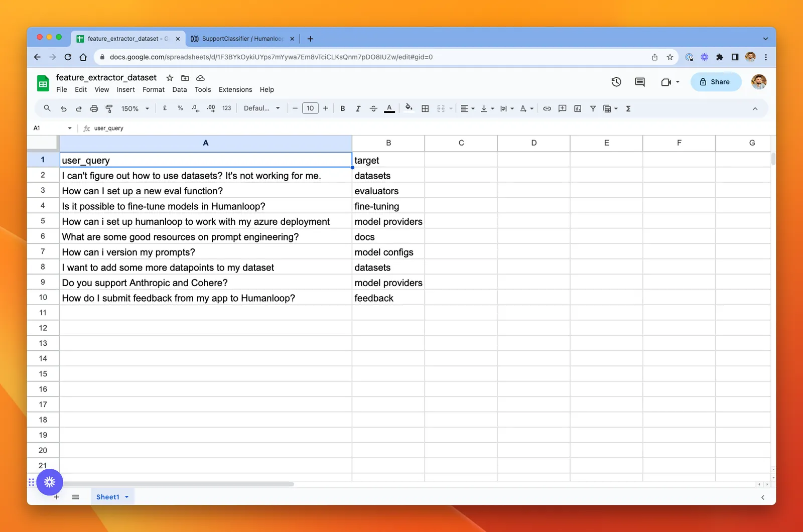
Task: Format as percent with % icon
Action: point(180,108)
